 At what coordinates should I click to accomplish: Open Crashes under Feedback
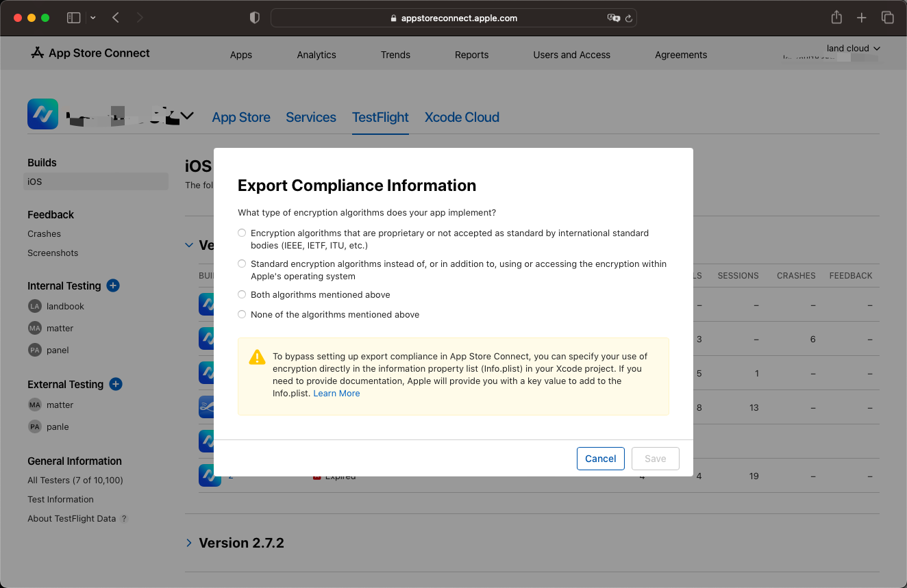point(45,233)
